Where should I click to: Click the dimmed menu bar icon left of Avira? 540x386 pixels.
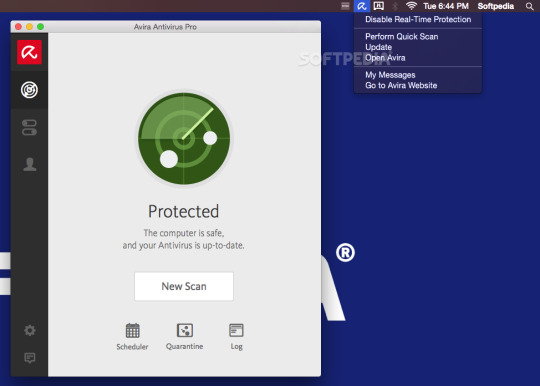pos(345,6)
